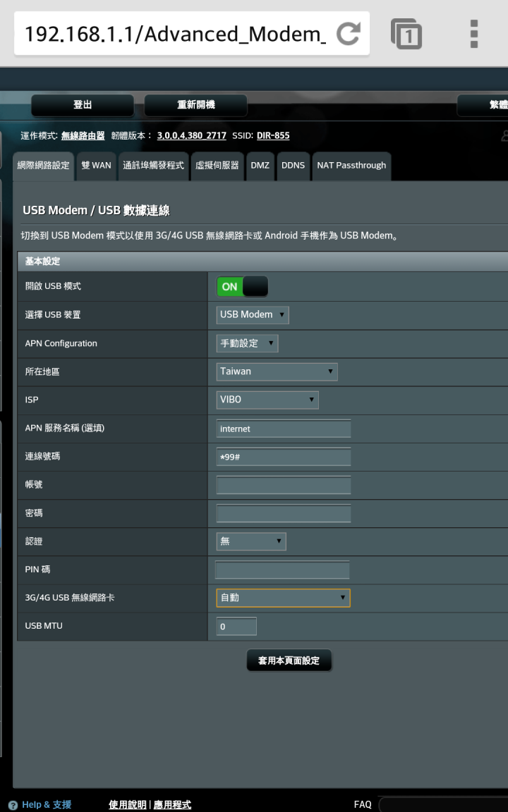Click the 套用本頁面設定 apply button
508x812 pixels.
(289, 660)
